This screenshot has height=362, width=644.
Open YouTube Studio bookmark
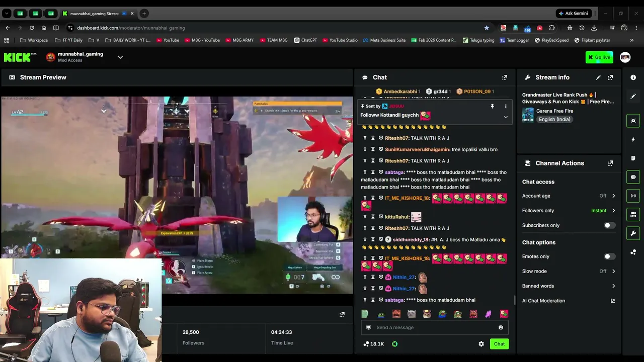(x=340, y=40)
